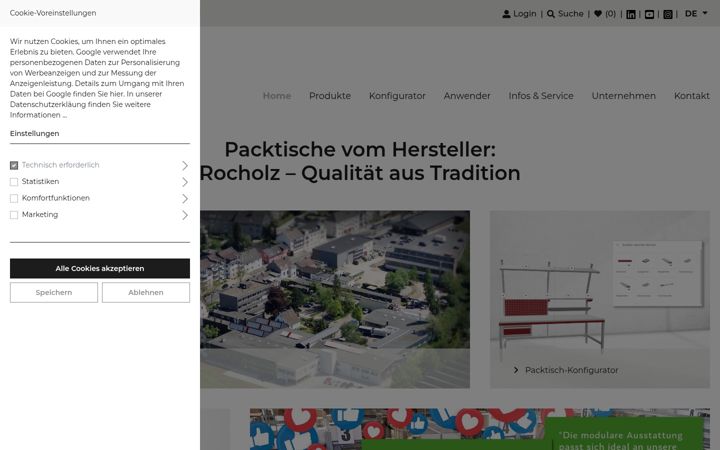Image resolution: width=720 pixels, height=450 pixels.
Task: Click the Einstellungen heading
Action: (x=34, y=134)
